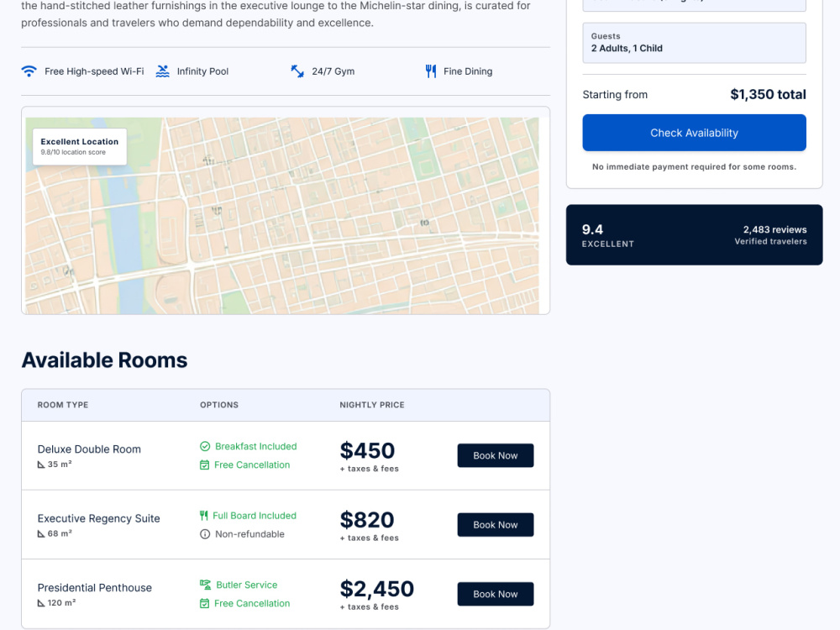The width and height of the screenshot is (840, 630).
Task: Click the Fine Dining label
Action: [x=468, y=71]
